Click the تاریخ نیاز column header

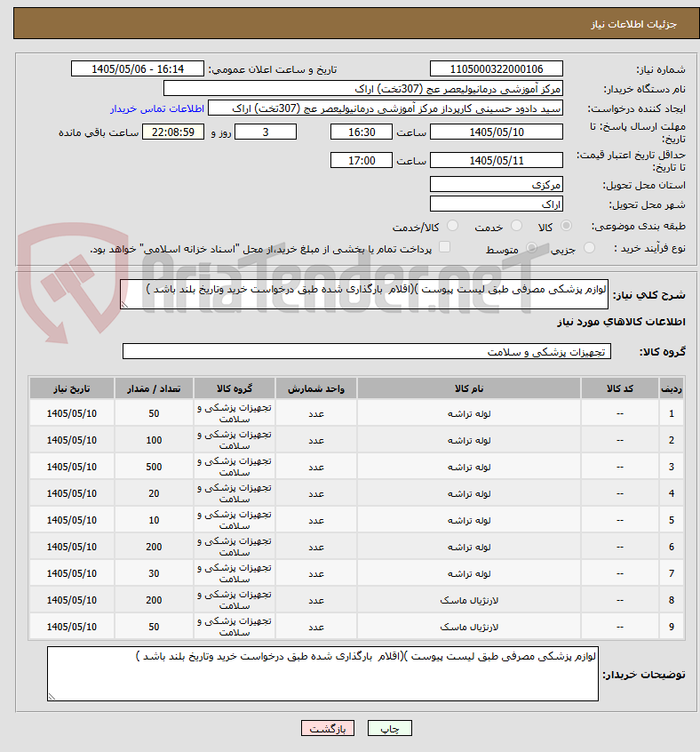(x=72, y=388)
